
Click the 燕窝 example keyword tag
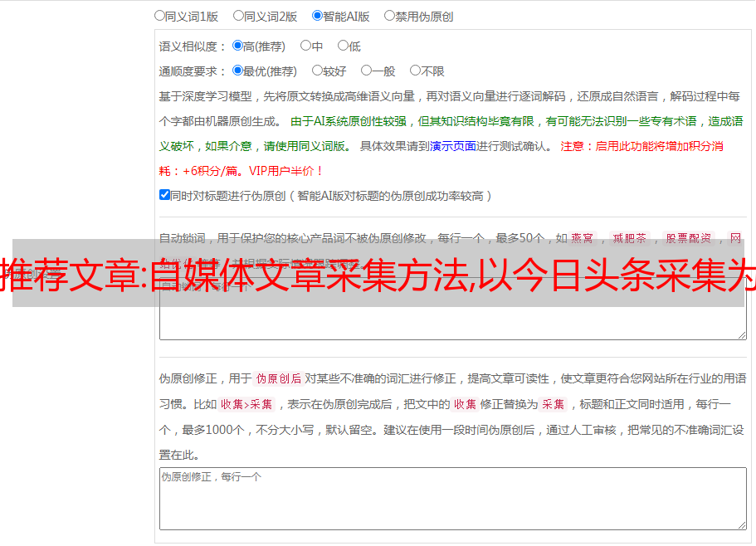582,238
